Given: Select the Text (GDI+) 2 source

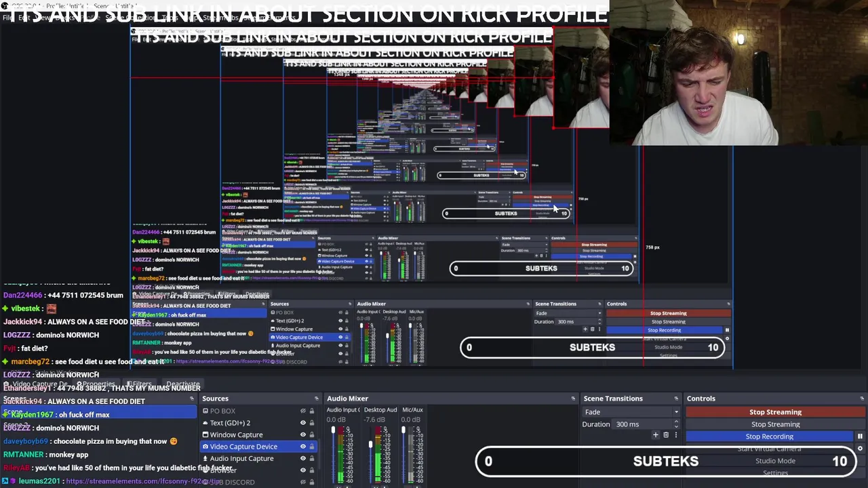Looking at the screenshot, I should click(258, 423).
